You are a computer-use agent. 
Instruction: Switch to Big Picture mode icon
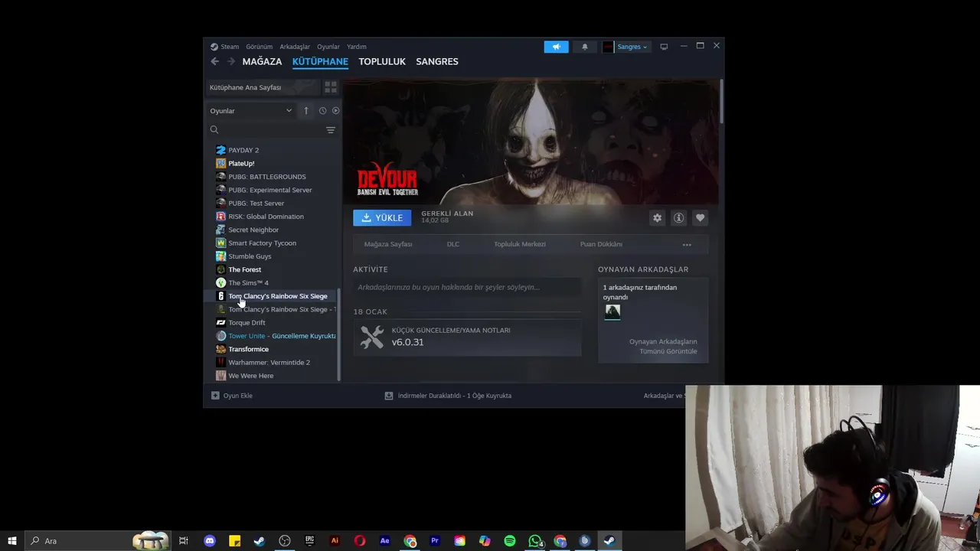click(664, 47)
